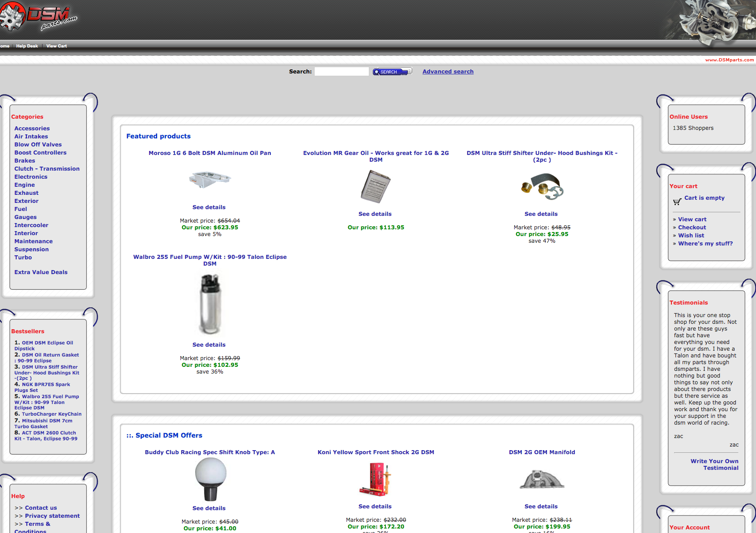
Task: Open bestseller TurboCharger KeyChain
Action: tap(51, 414)
